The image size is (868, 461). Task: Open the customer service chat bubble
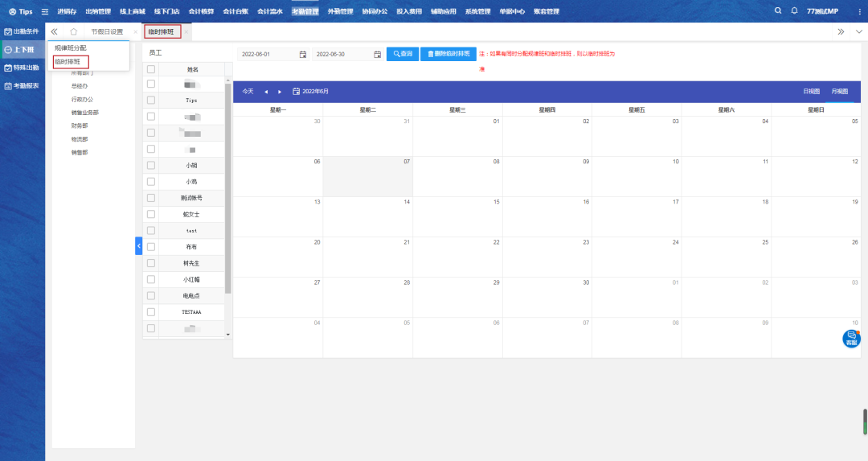(x=851, y=339)
